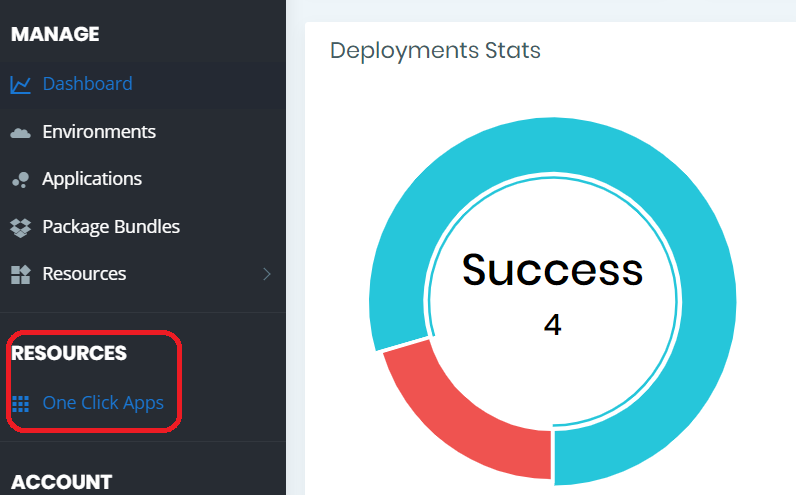This screenshot has height=495, width=796.
Task: Click the Deployments Stats card title
Action: 435,50
